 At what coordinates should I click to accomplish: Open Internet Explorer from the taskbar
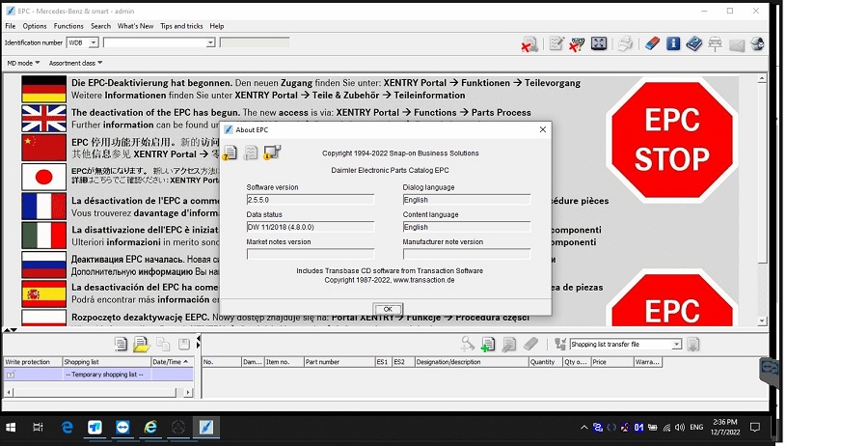tap(150, 427)
